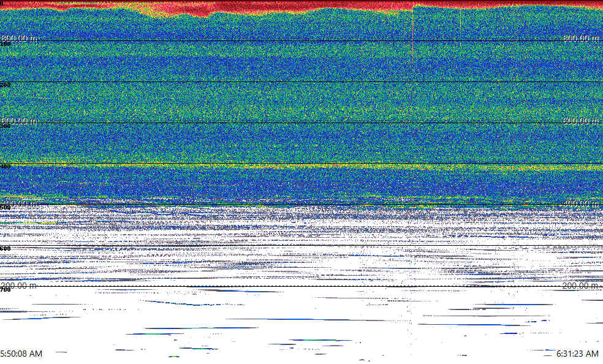Click the left 600.00 m range label
603x364 pixels.
pos(19,121)
